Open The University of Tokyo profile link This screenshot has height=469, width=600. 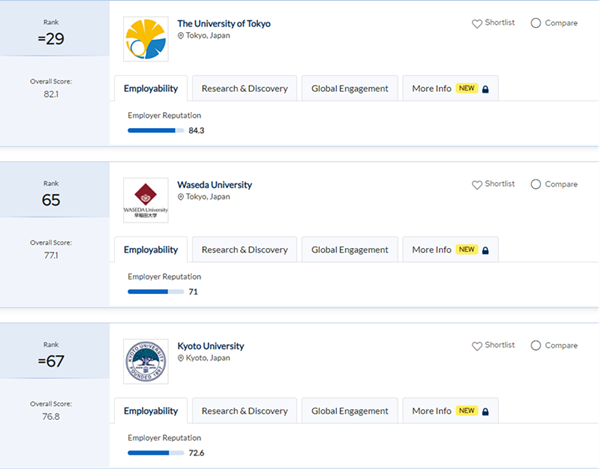[x=224, y=24]
